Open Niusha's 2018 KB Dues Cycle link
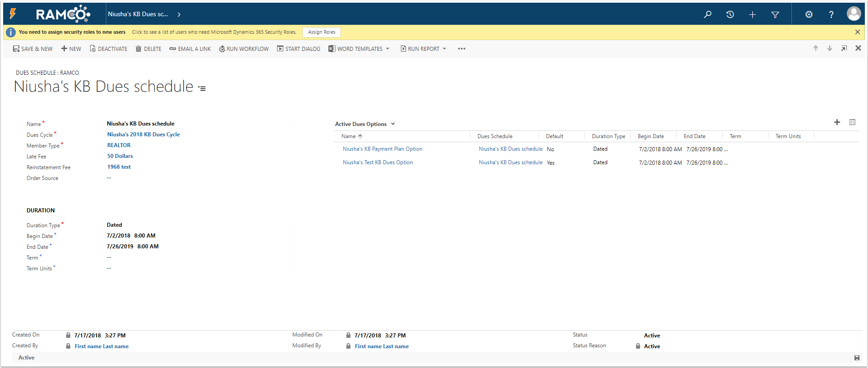This screenshot has width=868, height=368. [143, 135]
